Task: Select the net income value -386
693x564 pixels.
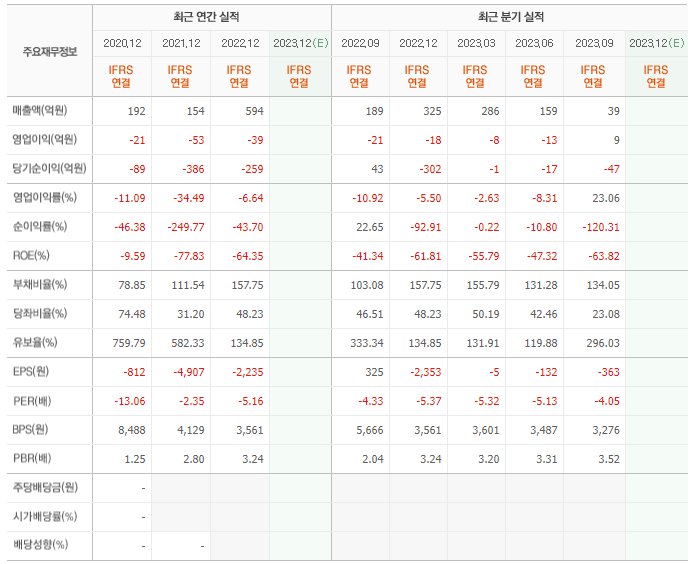Action: tap(193, 169)
